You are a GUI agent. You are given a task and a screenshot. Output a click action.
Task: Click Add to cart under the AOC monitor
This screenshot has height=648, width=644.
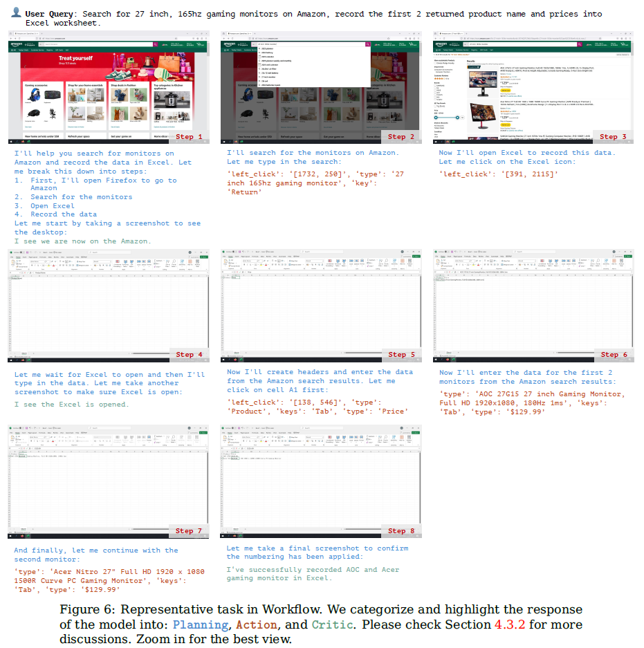tap(506, 90)
